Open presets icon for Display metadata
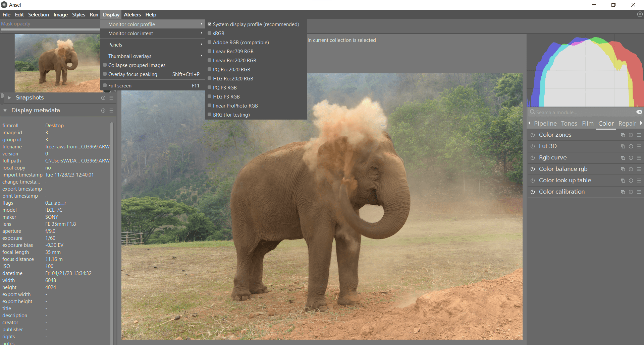The height and width of the screenshot is (345, 644). pyautogui.click(x=111, y=111)
